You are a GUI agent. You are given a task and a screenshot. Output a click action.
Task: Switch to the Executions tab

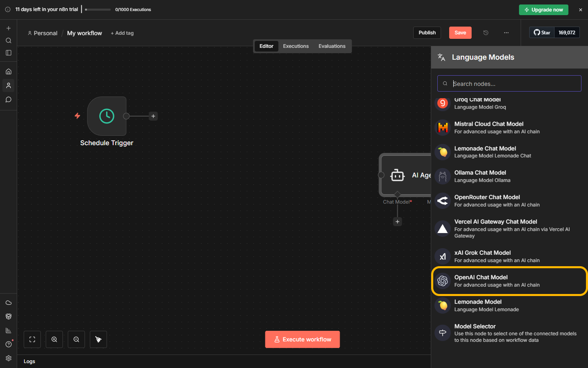click(296, 46)
